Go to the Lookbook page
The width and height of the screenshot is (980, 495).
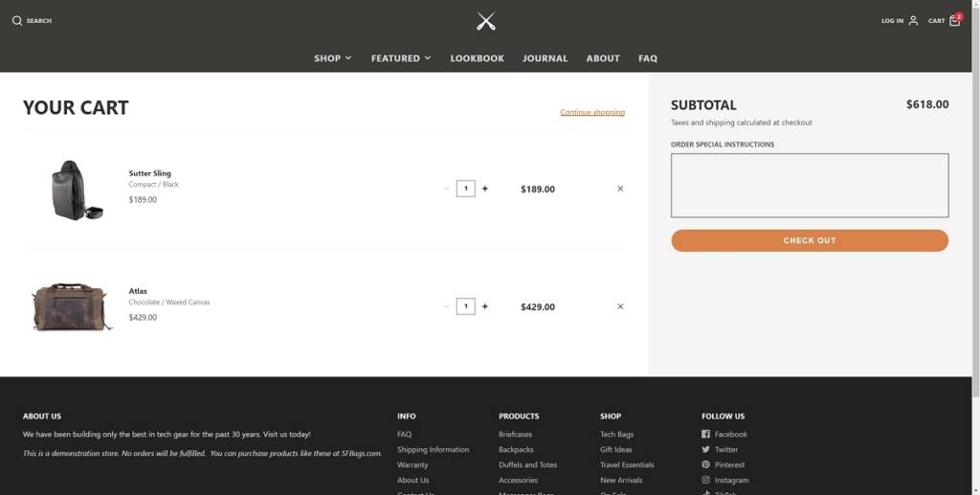click(x=477, y=58)
